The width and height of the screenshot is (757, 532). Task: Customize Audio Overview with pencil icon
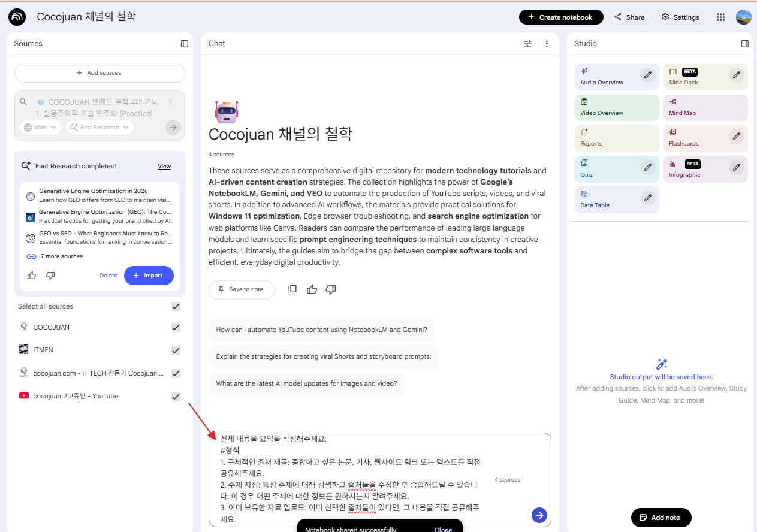647,75
